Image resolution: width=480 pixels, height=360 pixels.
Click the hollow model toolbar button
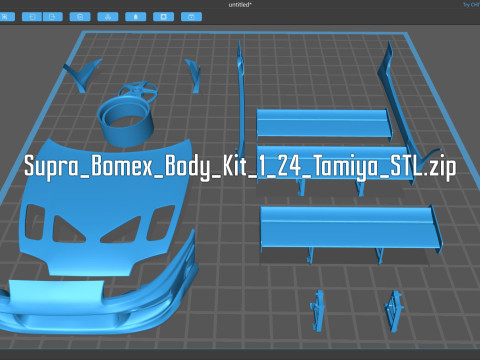coord(135,17)
